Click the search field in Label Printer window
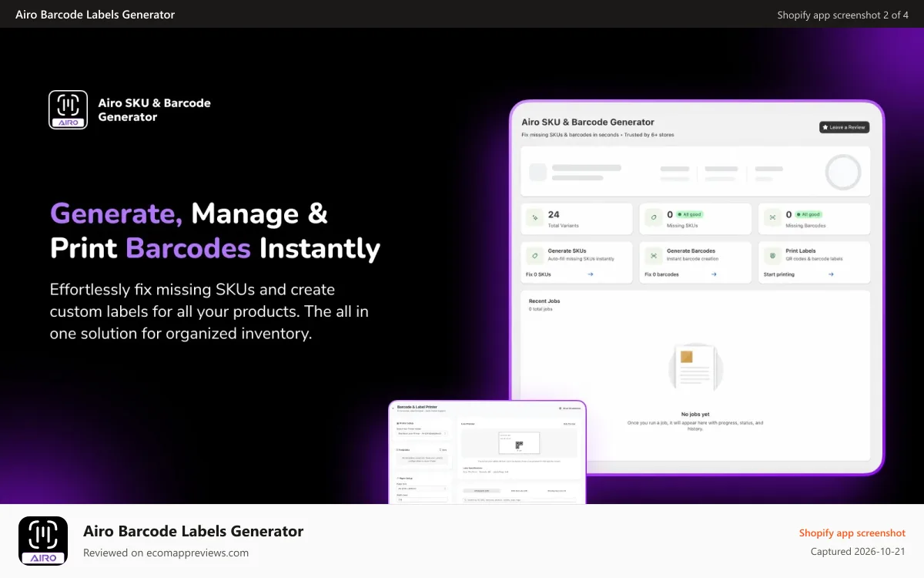The height and width of the screenshot is (578, 924). click(520, 500)
